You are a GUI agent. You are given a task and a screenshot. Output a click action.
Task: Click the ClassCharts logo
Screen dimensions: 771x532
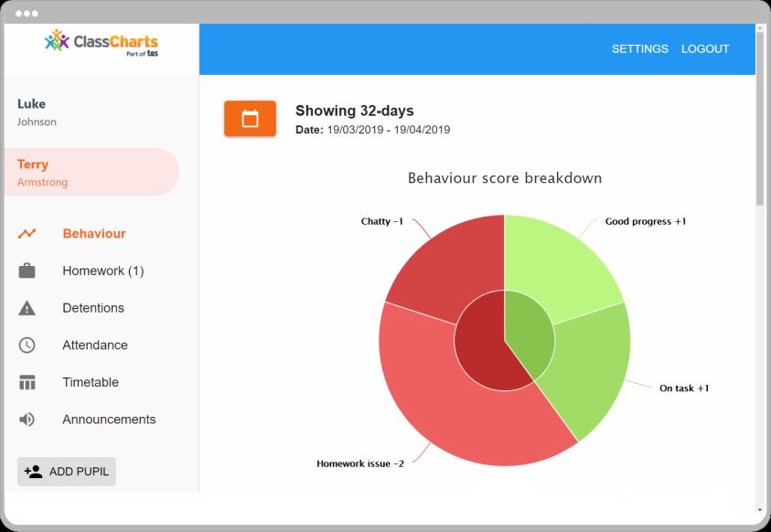pos(102,43)
